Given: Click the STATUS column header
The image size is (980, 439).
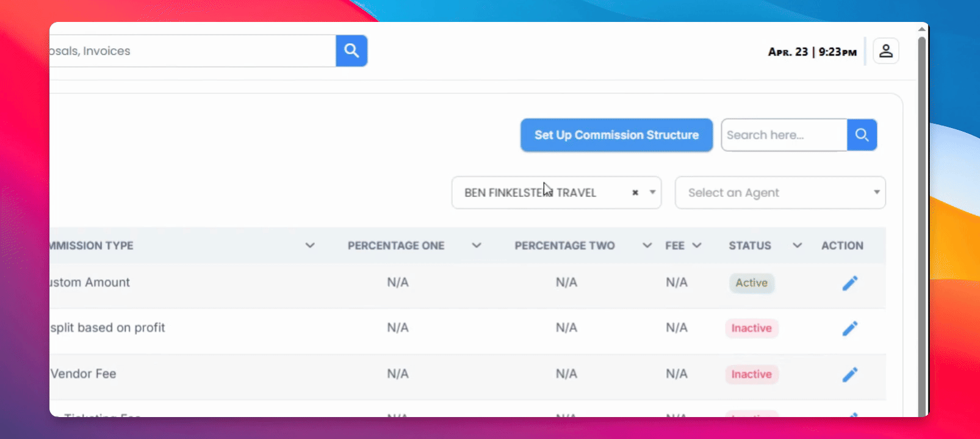Looking at the screenshot, I should coord(750,246).
